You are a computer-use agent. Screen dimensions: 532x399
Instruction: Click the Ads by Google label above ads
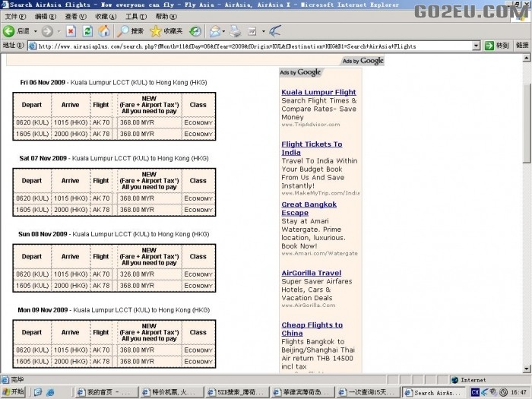pyautogui.click(x=300, y=72)
